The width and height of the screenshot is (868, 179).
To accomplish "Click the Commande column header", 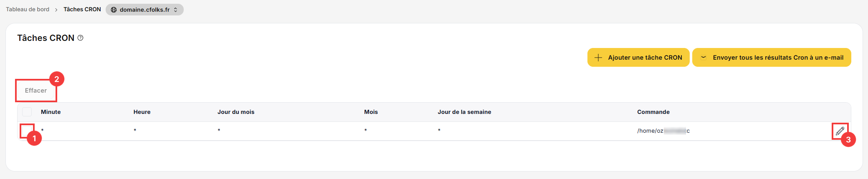I will pyautogui.click(x=653, y=112).
